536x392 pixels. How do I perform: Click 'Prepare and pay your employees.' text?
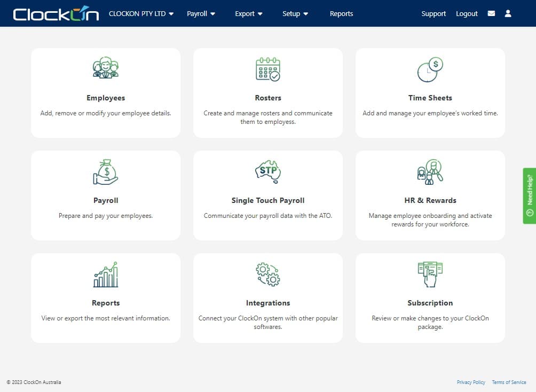pos(106,216)
